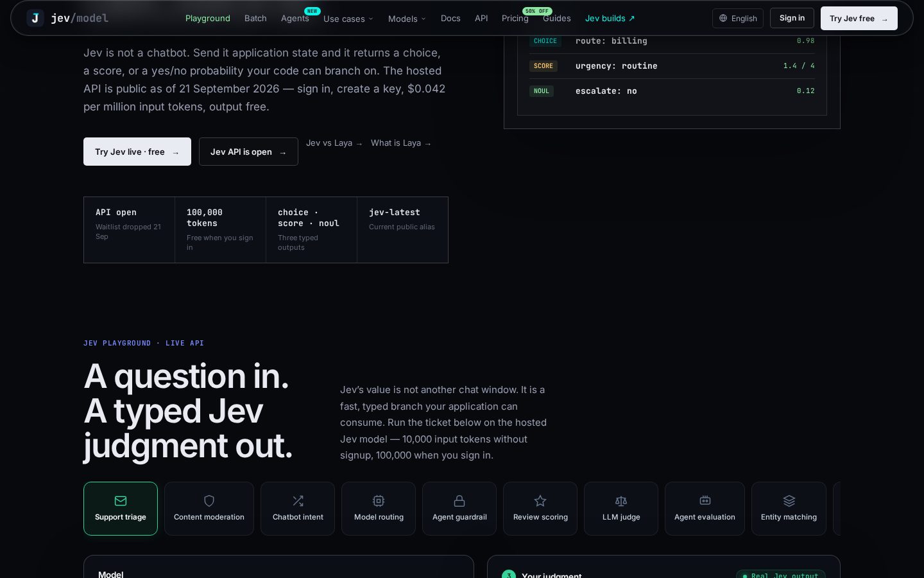Open the Agents nav item
This screenshot has height=578, width=924.
pos(295,18)
